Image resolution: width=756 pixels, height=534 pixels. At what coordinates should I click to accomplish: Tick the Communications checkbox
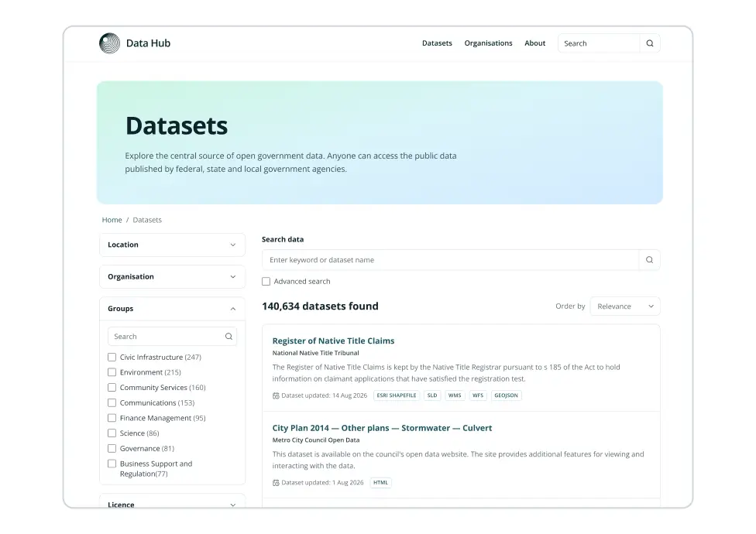click(112, 403)
